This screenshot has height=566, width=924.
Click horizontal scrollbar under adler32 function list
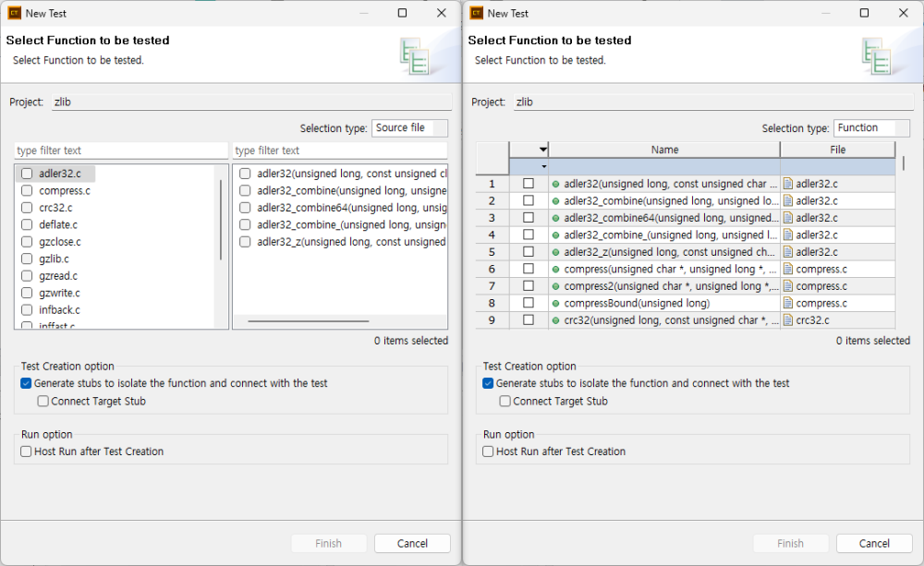click(314, 321)
